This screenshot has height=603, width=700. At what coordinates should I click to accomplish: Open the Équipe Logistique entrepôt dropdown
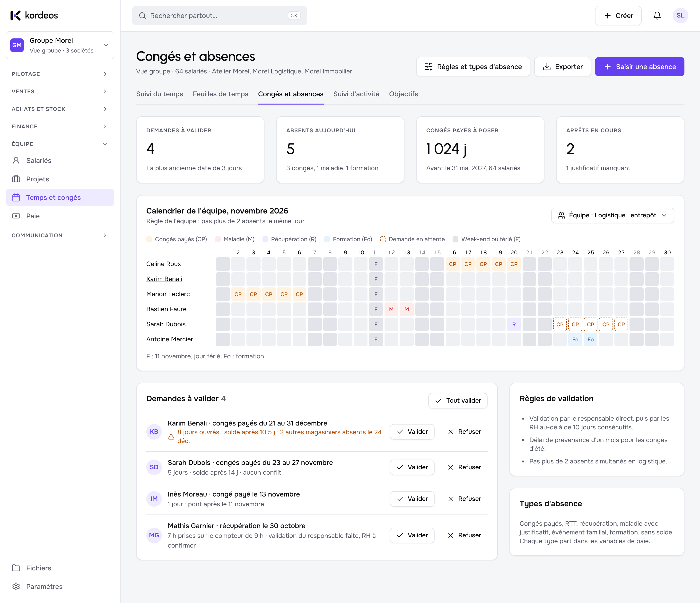point(612,215)
